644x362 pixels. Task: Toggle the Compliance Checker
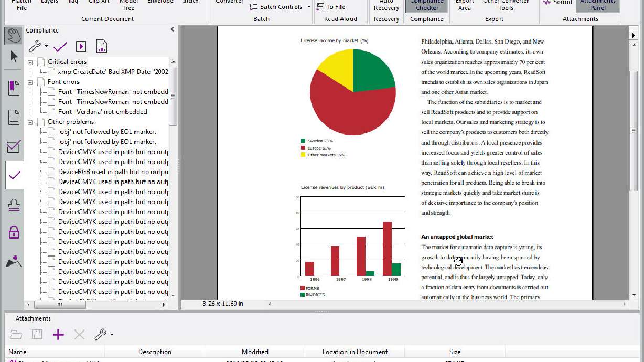pyautogui.click(x=426, y=5)
